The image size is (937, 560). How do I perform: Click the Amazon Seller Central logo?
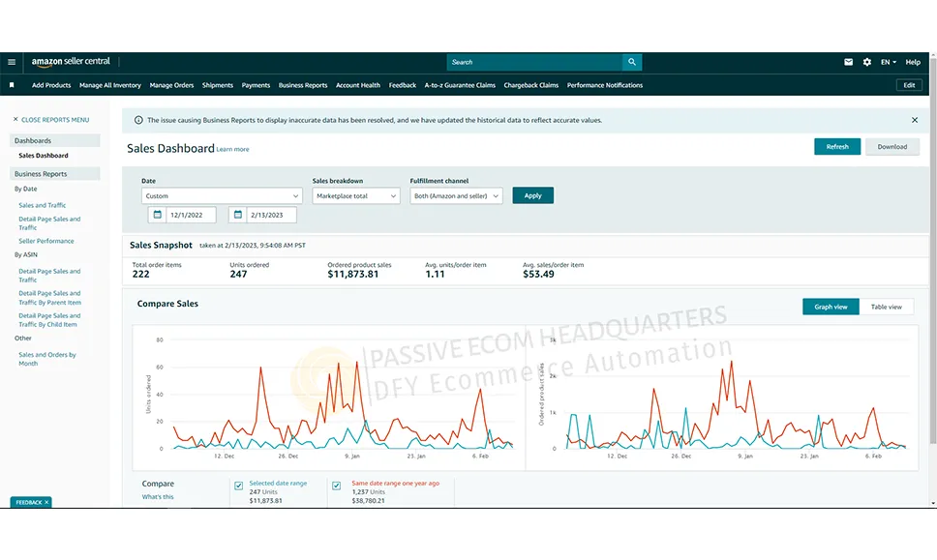point(71,62)
